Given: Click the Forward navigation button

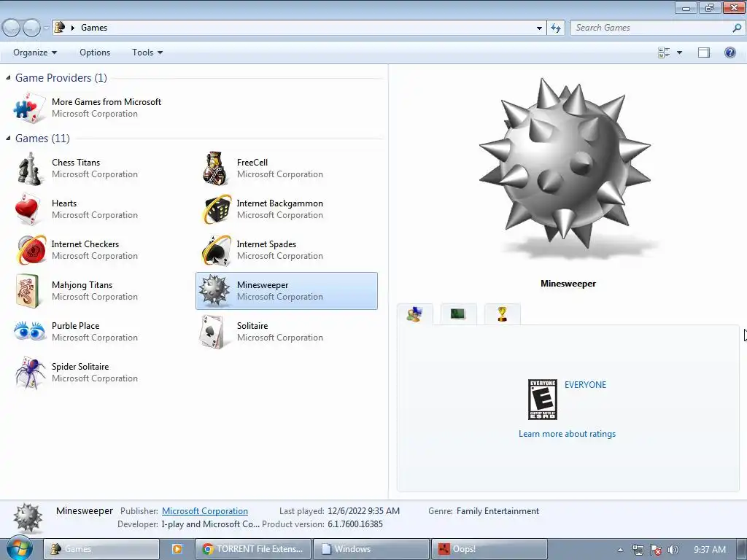Looking at the screenshot, I should 31,28.
